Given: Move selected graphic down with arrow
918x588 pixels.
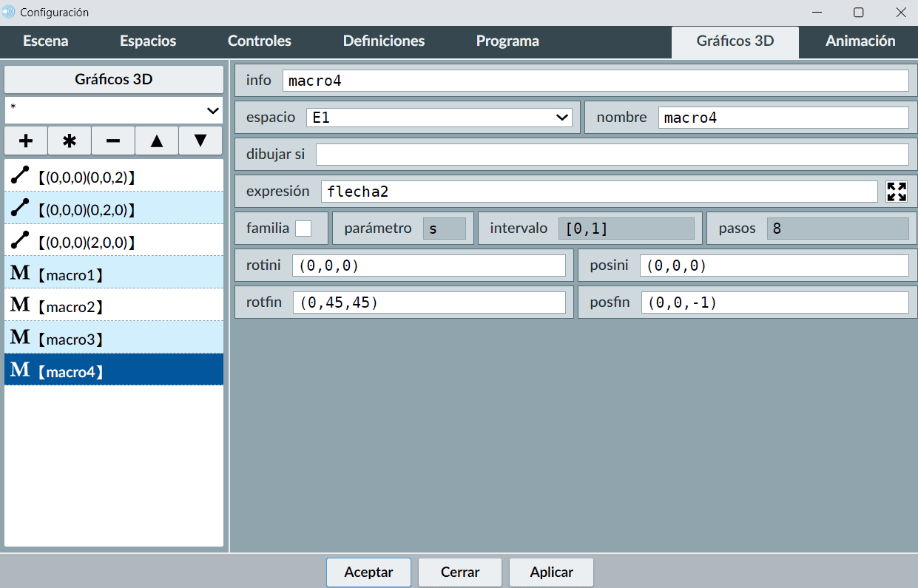Looking at the screenshot, I should (200, 141).
